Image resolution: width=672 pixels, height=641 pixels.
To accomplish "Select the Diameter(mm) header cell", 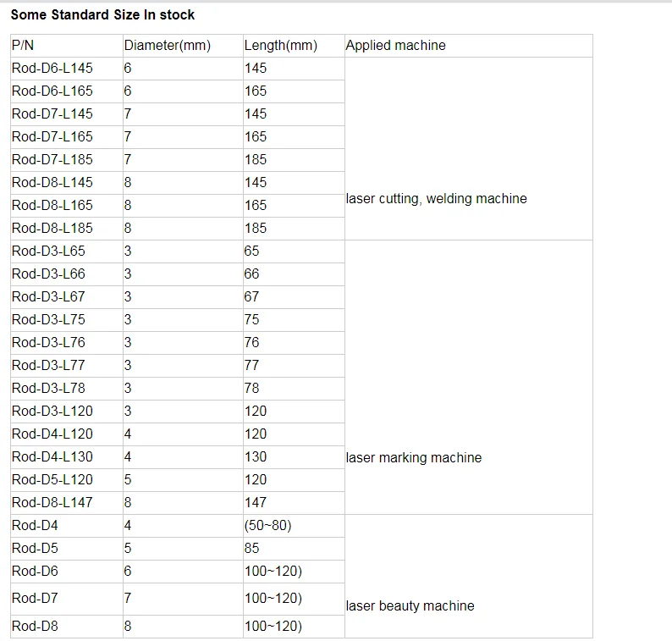I will (x=167, y=46).
